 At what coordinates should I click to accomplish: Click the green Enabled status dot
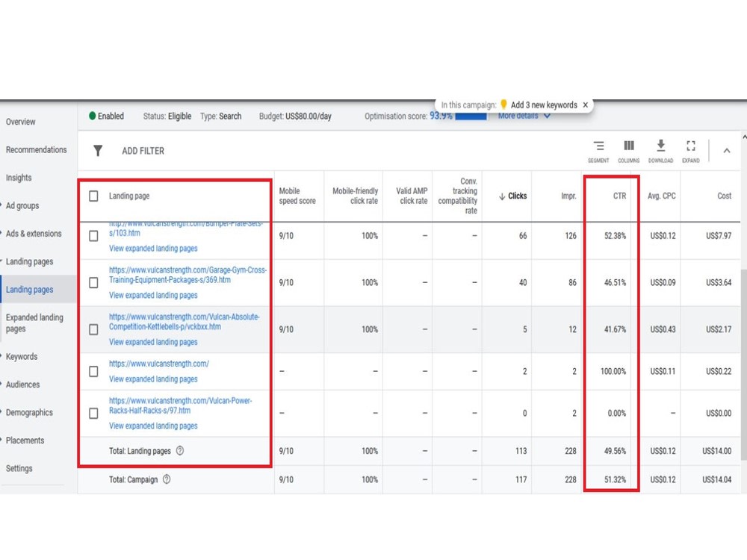point(93,116)
